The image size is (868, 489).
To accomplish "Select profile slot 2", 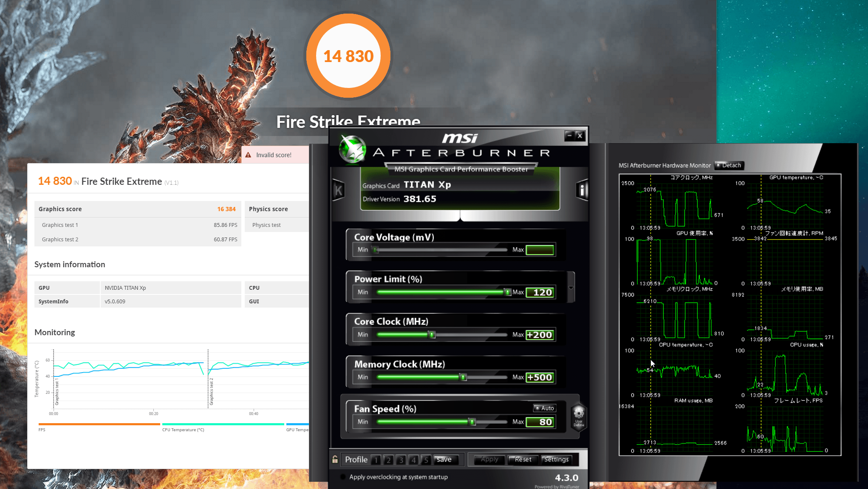I will 388,460.
